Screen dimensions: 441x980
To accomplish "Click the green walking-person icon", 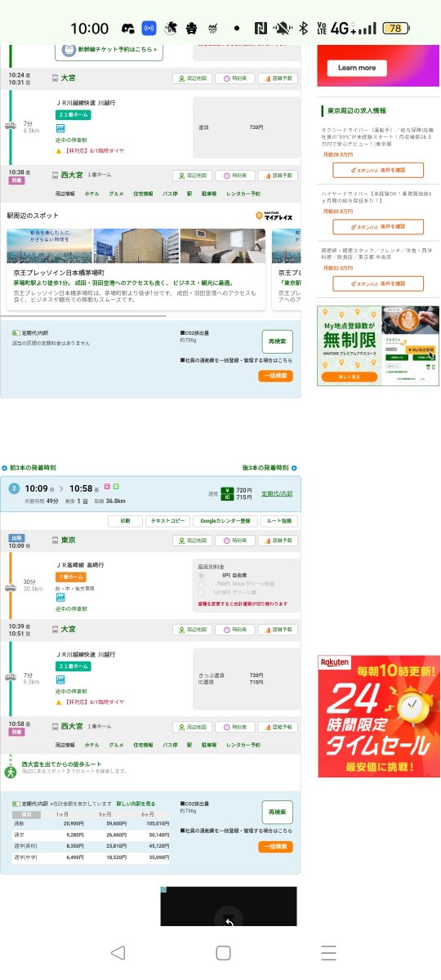I will click(11, 771).
